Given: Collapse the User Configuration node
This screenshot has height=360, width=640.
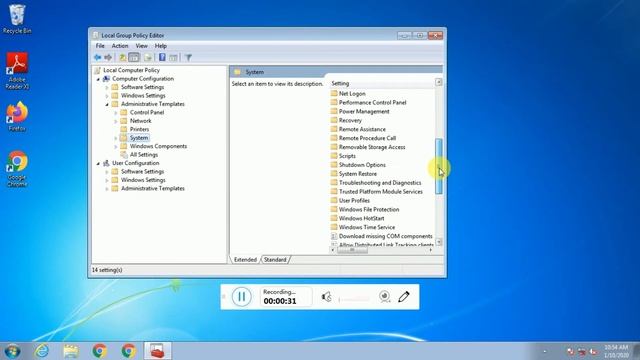Looking at the screenshot, I should tap(98, 163).
